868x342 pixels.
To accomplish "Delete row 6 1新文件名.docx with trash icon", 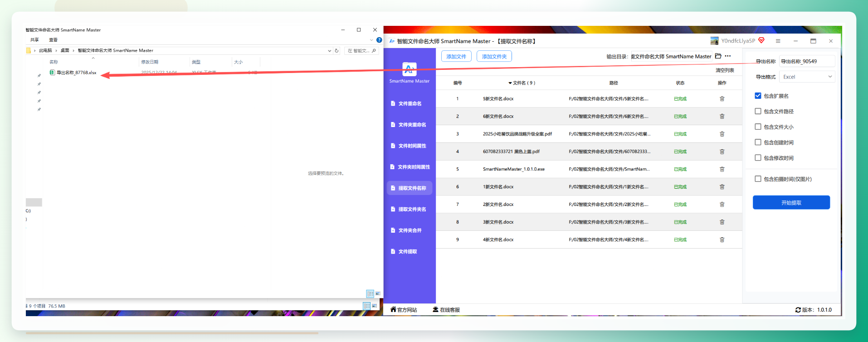I will click(722, 187).
